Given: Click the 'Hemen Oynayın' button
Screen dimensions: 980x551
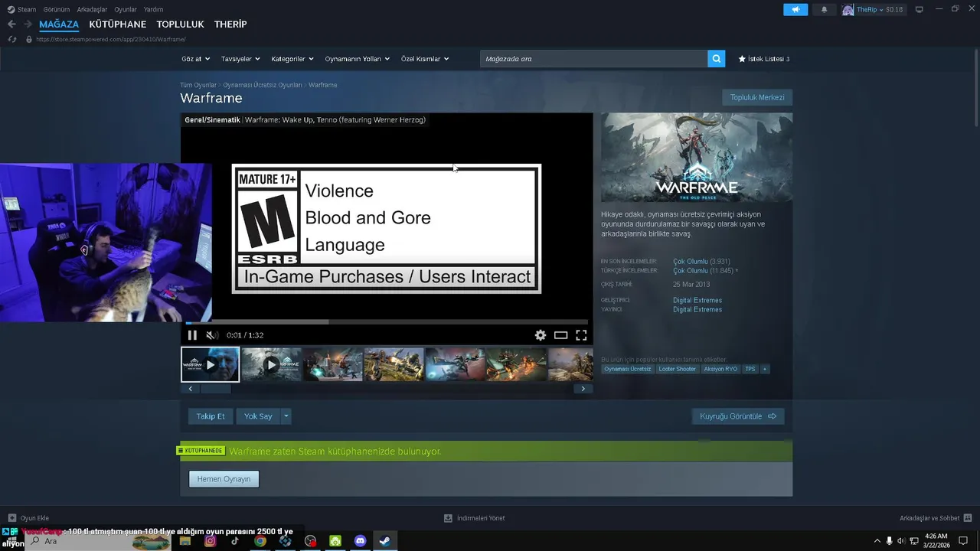Looking at the screenshot, I should point(224,479).
